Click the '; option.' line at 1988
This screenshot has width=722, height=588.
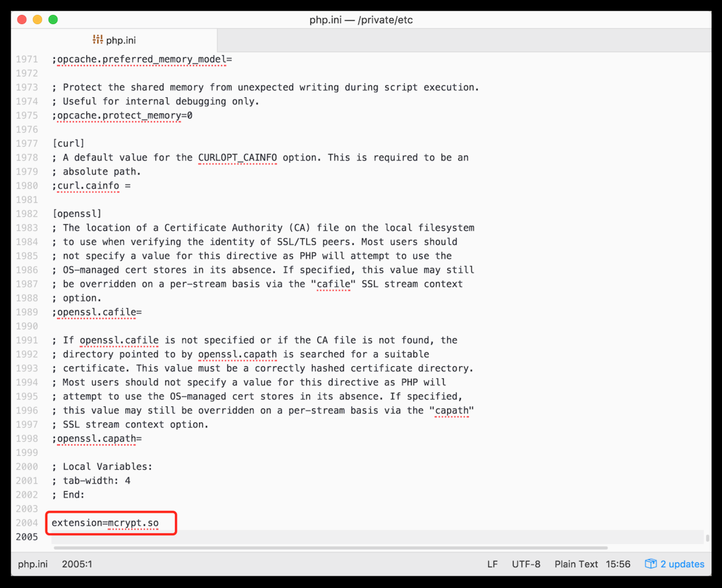[x=77, y=298]
